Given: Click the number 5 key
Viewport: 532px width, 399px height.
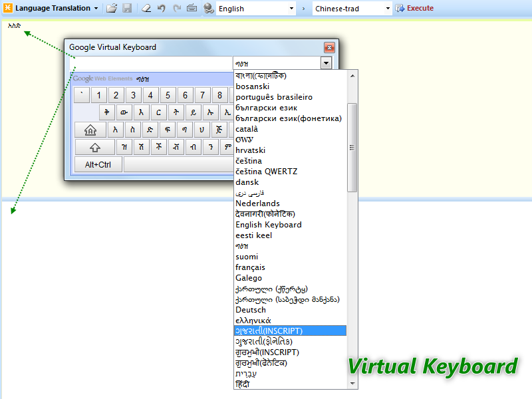Looking at the screenshot, I should pos(168,95).
